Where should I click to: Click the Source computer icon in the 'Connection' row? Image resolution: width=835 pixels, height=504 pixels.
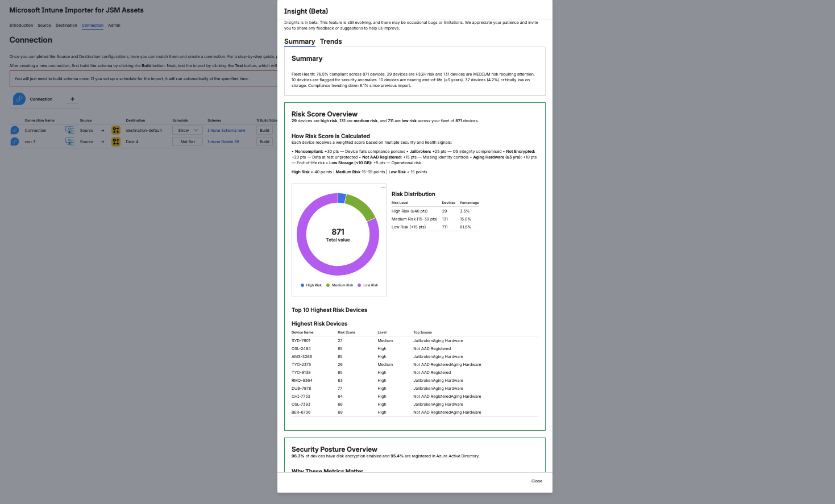[70, 130]
